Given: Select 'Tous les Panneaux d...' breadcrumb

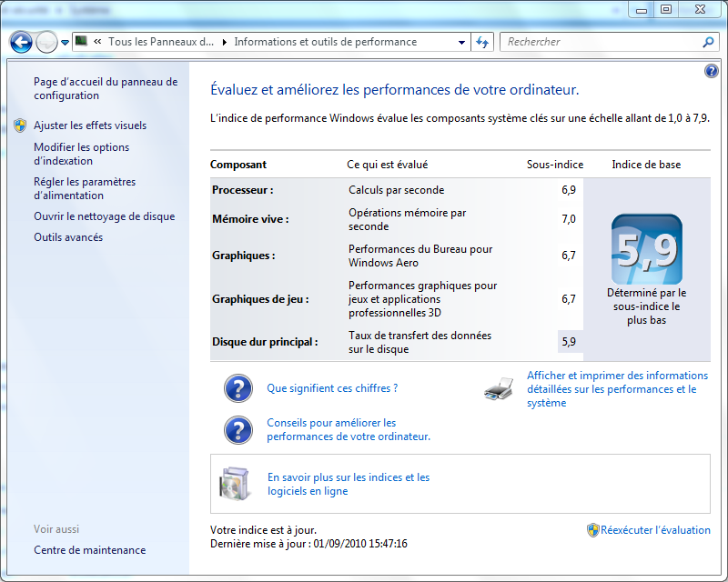Looking at the screenshot, I should [x=161, y=42].
